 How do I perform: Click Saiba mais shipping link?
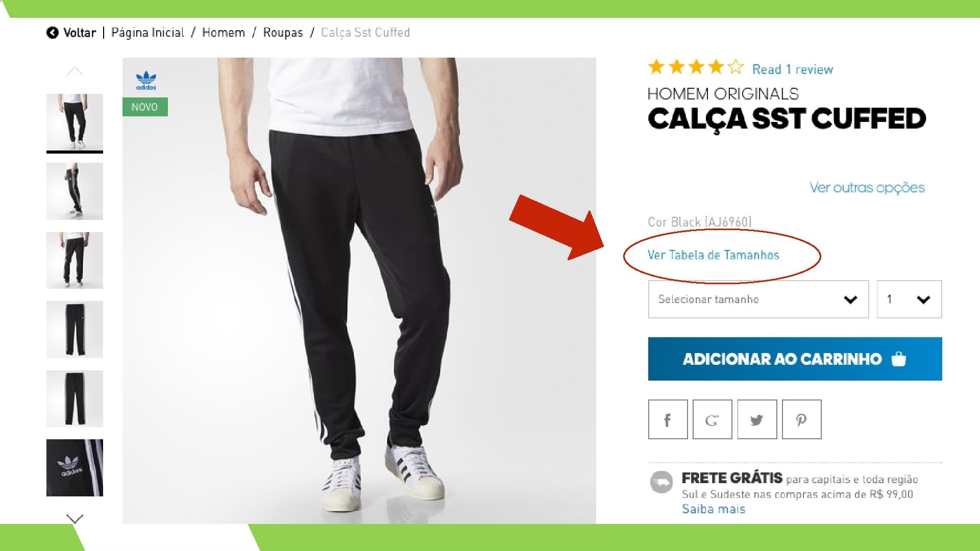(713, 509)
